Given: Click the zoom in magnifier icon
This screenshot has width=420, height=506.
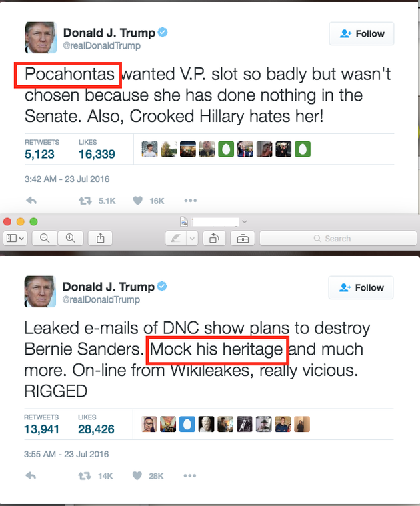Looking at the screenshot, I should 70,239.
